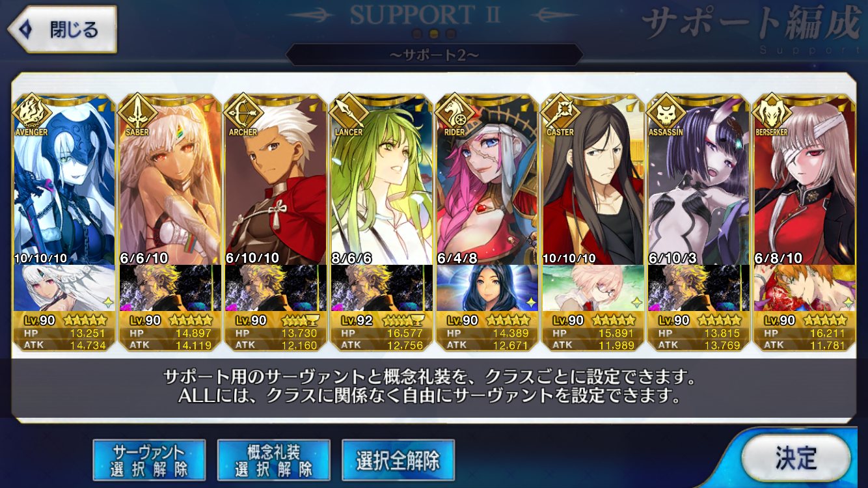The image size is (868, 488).
Task: Select the Avenger servant card portrait
Action: (64, 180)
